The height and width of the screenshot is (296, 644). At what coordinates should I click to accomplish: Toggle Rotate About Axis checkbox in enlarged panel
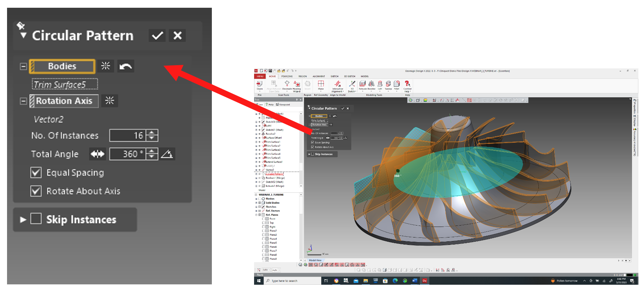pyautogui.click(x=36, y=191)
